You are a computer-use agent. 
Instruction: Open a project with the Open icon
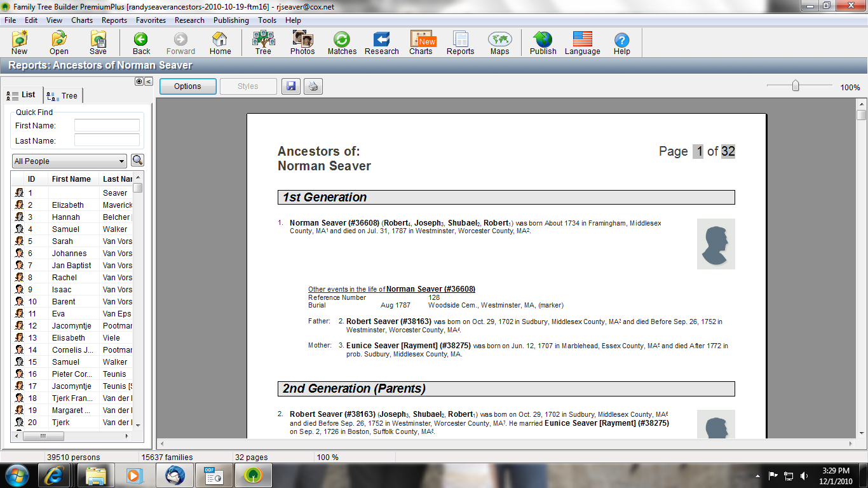pos(59,43)
